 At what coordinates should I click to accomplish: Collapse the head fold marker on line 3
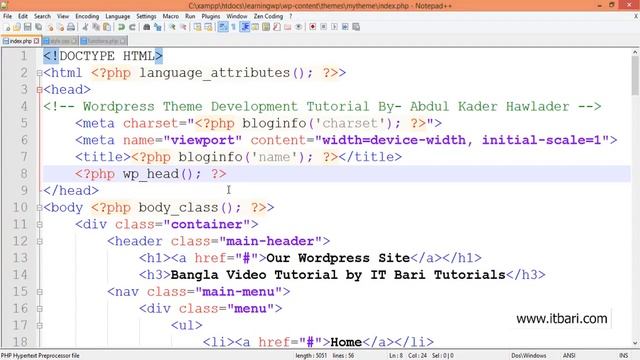pos(39,90)
